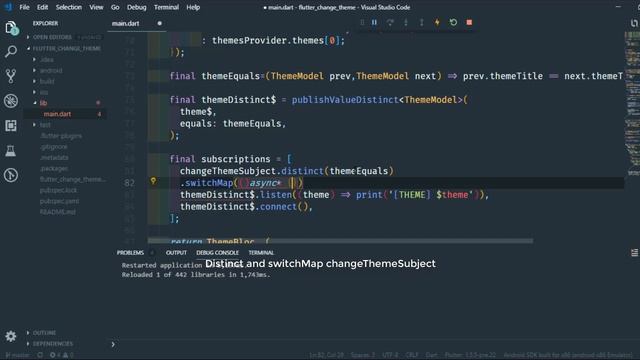Click the UTF-8 encoding status item

pyautogui.click(x=390, y=355)
